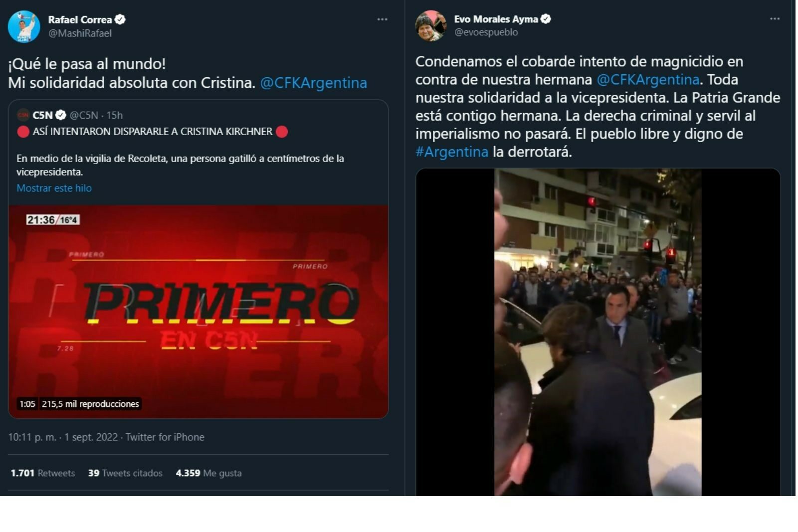Click @CFKArgentina mention in Morales' tweet

click(x=648, y=80)
